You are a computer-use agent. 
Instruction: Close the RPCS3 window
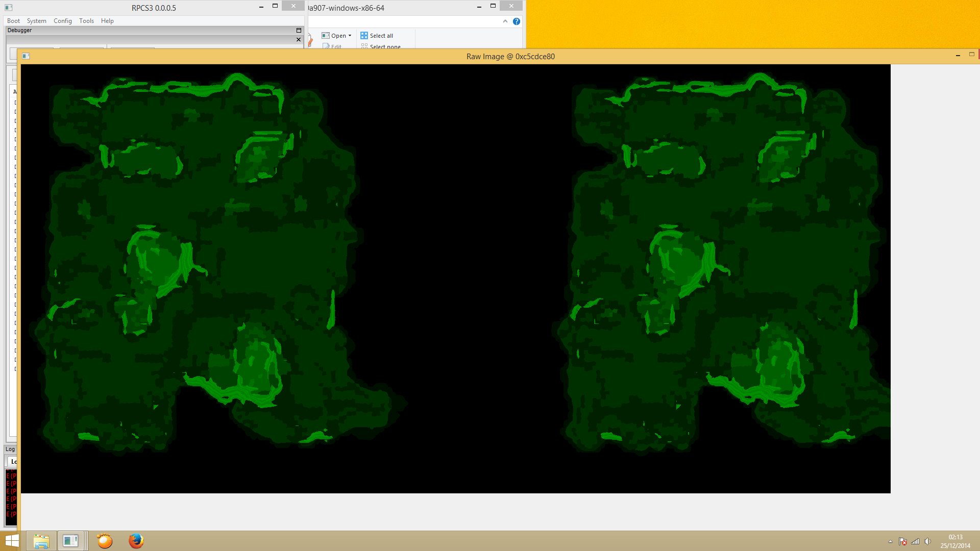pyautogui.click(x=293, y=6)
